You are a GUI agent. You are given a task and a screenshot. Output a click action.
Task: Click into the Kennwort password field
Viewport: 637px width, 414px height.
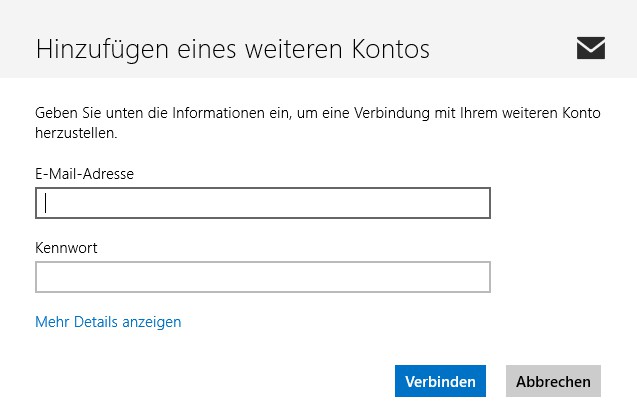262,277
